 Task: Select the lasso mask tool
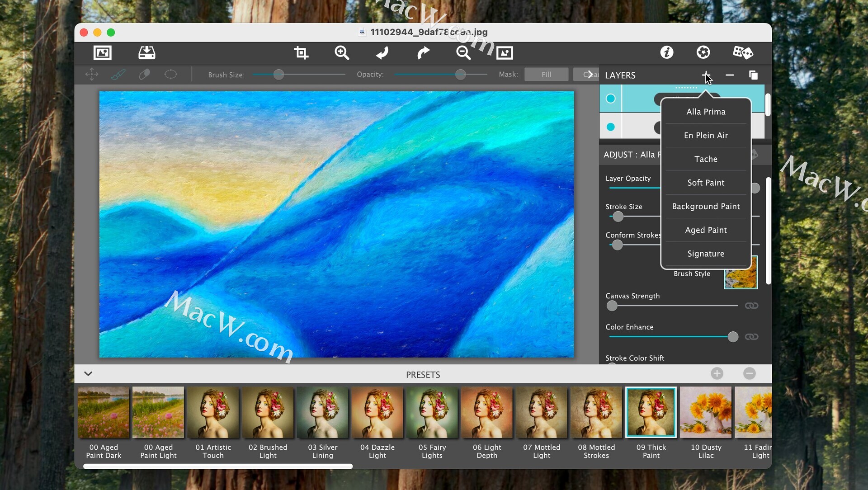point(171,74)
